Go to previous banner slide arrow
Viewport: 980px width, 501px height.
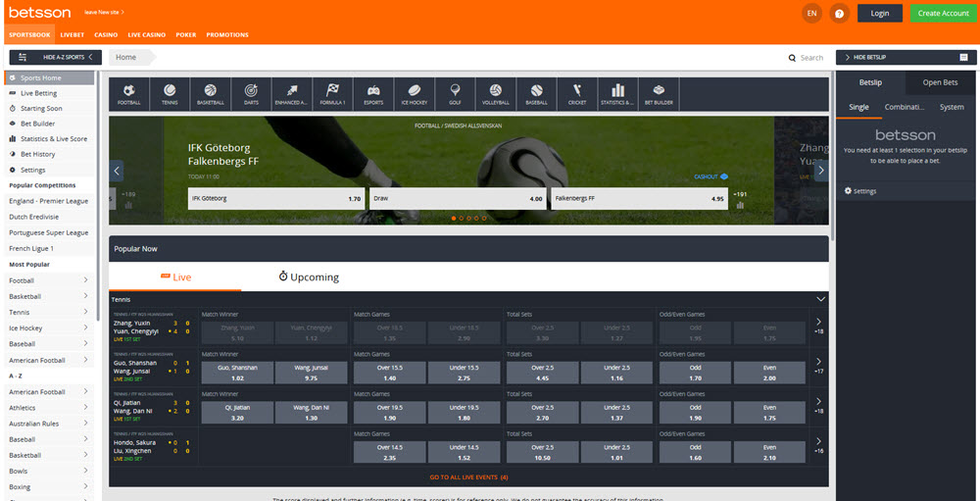[117, 171]
